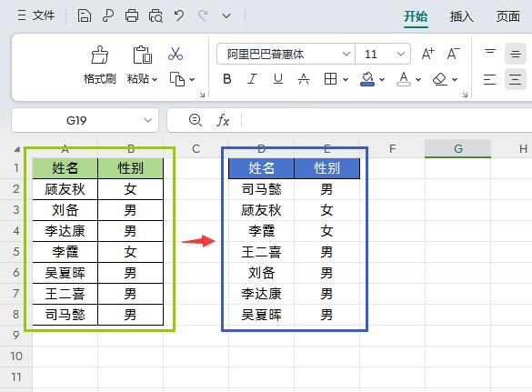The image size is (532, 392).
Task: Open the fill color bucket swatch
Action: tap(367, 79)
